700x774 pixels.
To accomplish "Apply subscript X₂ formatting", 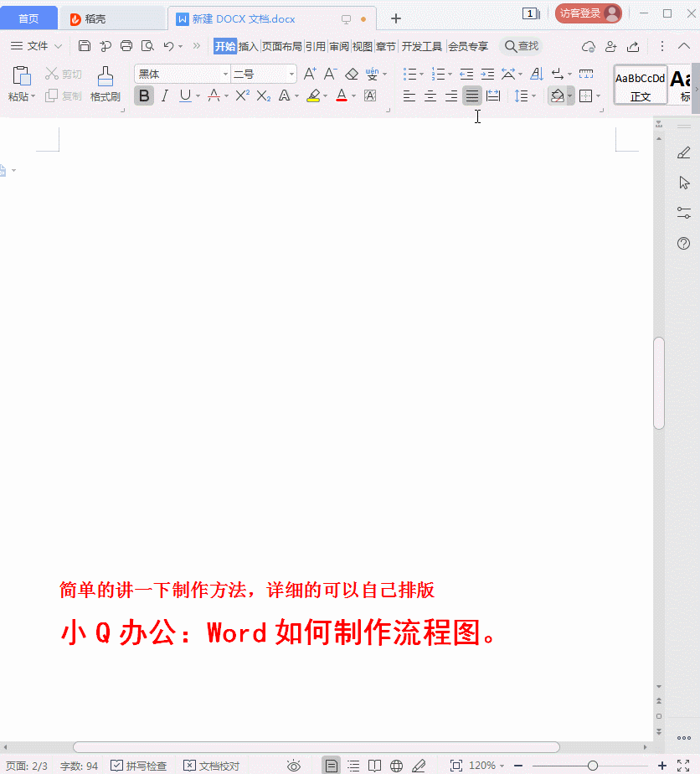I will coord(264,95).
